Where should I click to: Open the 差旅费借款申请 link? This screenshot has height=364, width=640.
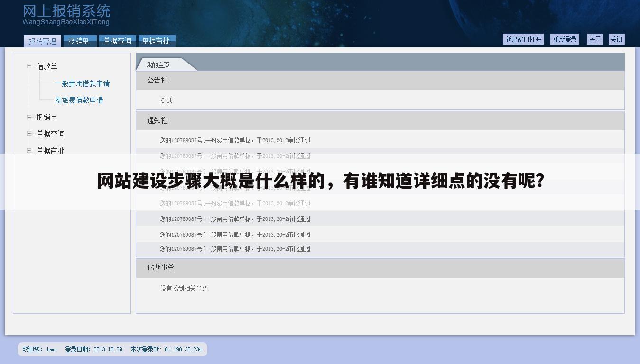pos(79,100)
